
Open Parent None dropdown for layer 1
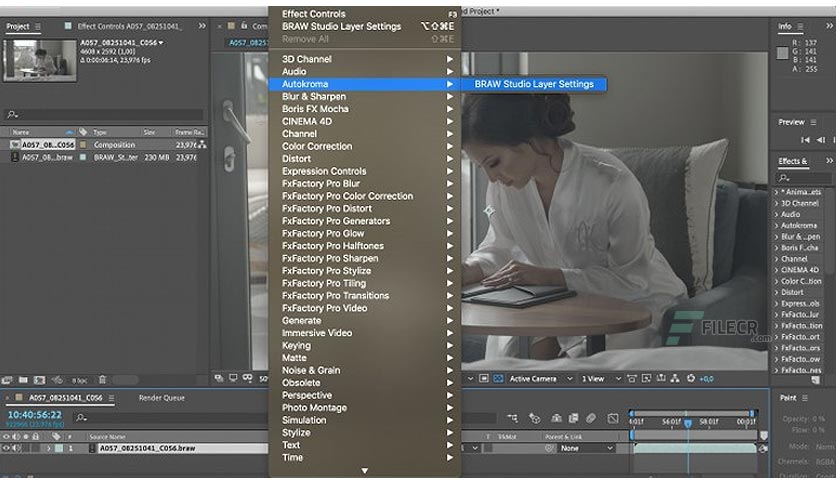pos(586,448)
